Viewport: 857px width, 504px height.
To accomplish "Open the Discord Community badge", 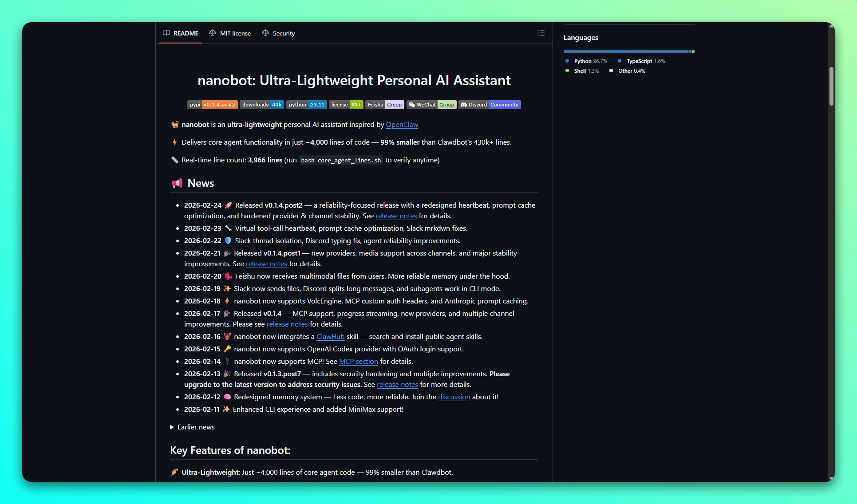I will pos(490,105).
